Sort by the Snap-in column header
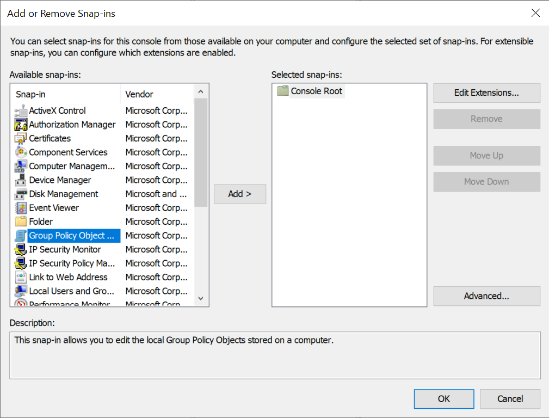Screen dimensions: 549x418 click(x=66, y=94)
